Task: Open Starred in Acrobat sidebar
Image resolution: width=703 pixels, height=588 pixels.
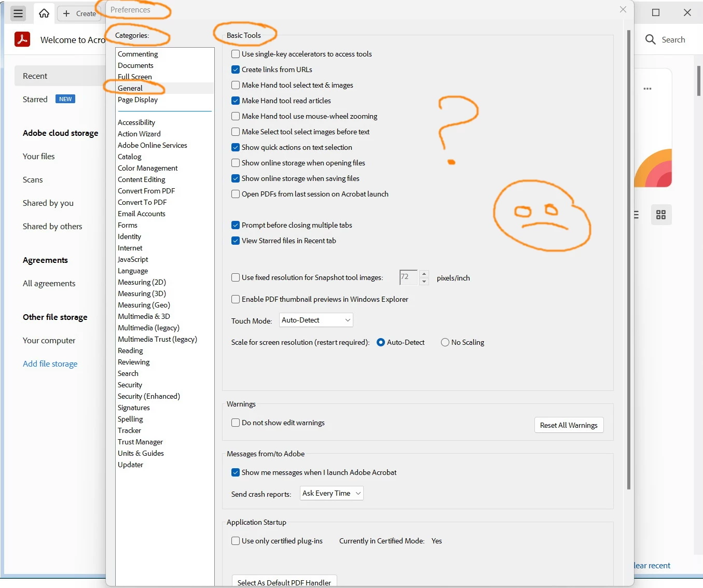Action: 35,99
